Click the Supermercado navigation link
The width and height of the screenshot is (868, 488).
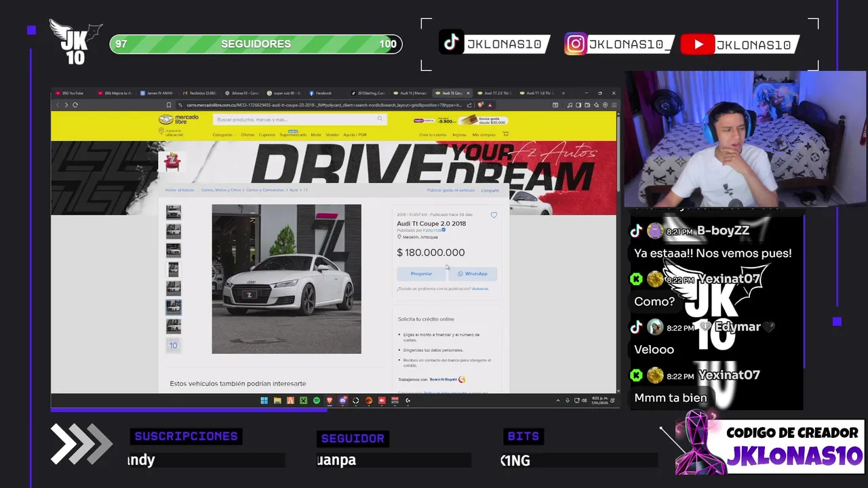[x=293, y=135]
